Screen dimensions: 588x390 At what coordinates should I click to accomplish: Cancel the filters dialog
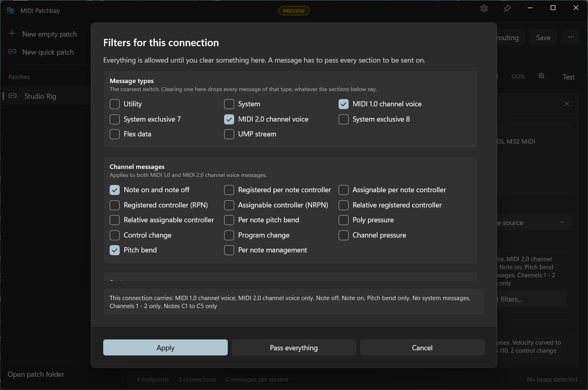tap(423, 347)
